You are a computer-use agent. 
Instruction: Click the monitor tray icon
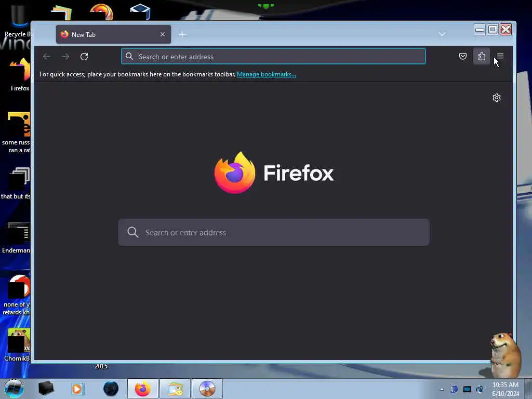click(467, 389)
